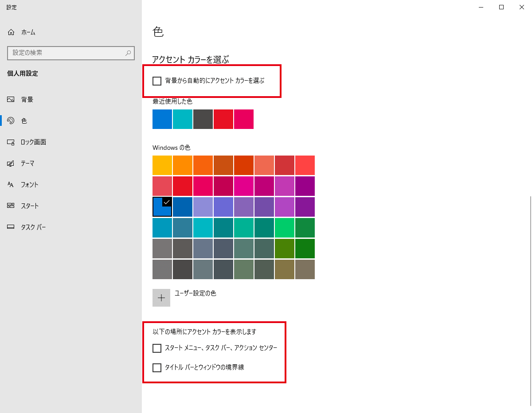Pick recent teal color swatch
Viewport: 532px width, 413px height.
pos(183,119)
